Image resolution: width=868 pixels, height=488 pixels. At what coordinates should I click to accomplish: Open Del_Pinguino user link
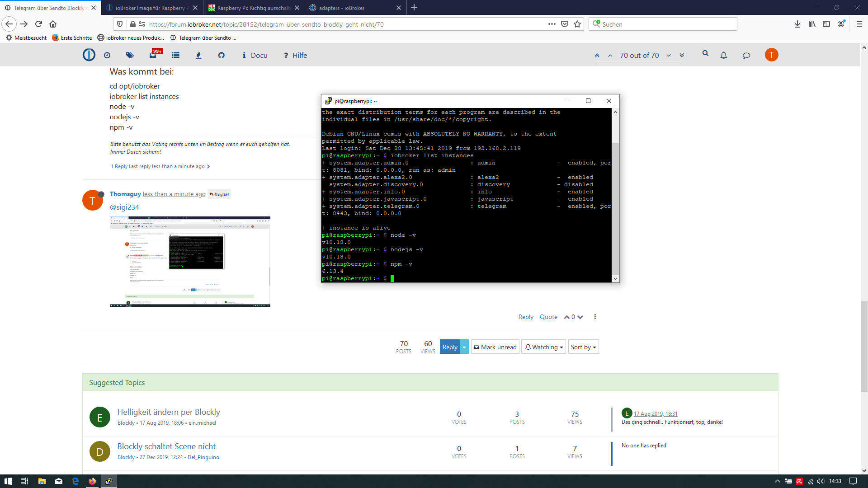pyautogui.click(x=203, y=457)
